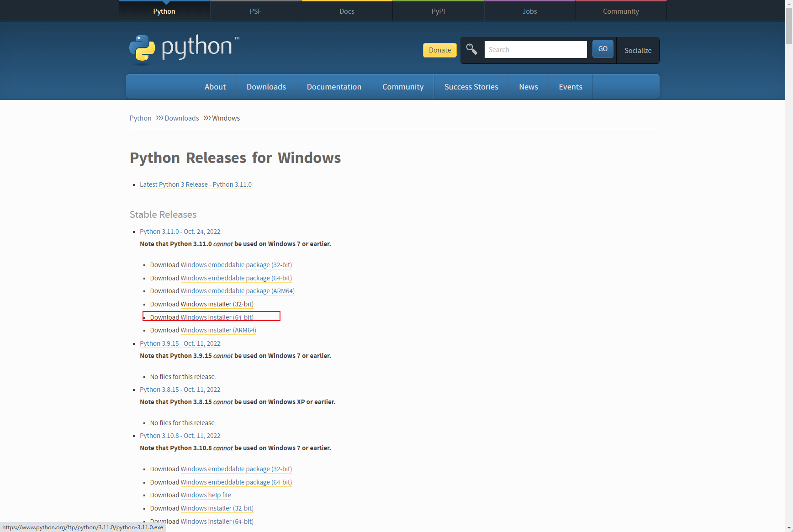793x532 pixels.
Task: Open Python 3.9.15 release link
Action: click(180, 343)
